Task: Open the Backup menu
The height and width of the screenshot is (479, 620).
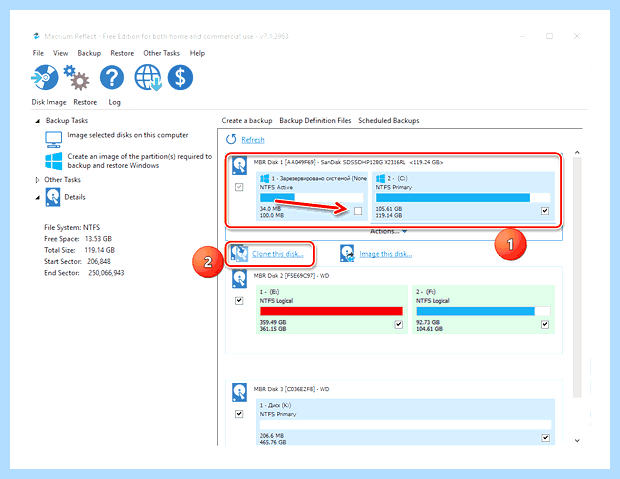Action: point(89,53)
